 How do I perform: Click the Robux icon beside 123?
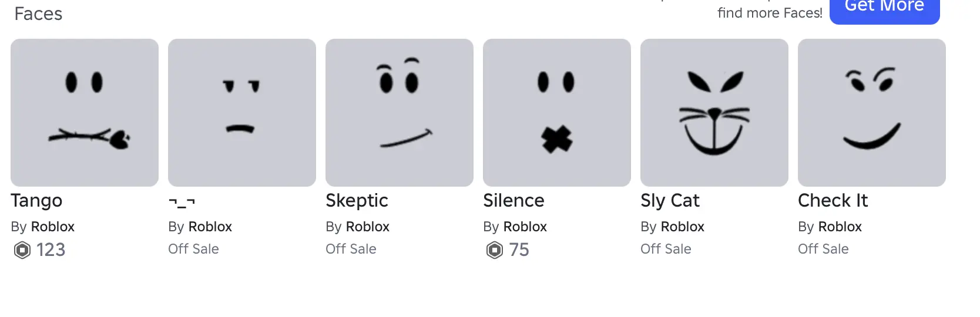point(22,250)
